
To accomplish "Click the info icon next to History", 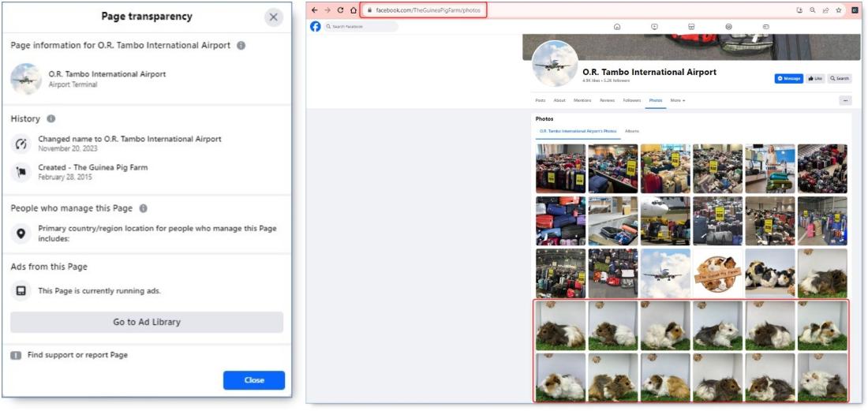I will click(x=51, y=118).
